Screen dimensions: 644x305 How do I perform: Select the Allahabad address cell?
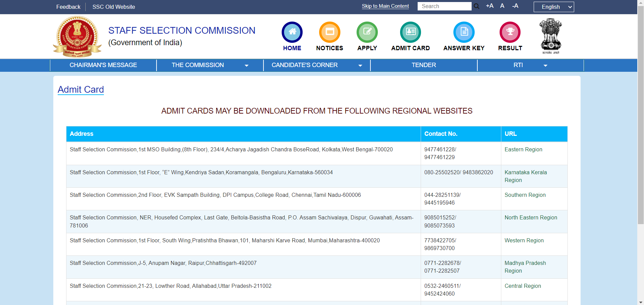click(x=244, y=290)
